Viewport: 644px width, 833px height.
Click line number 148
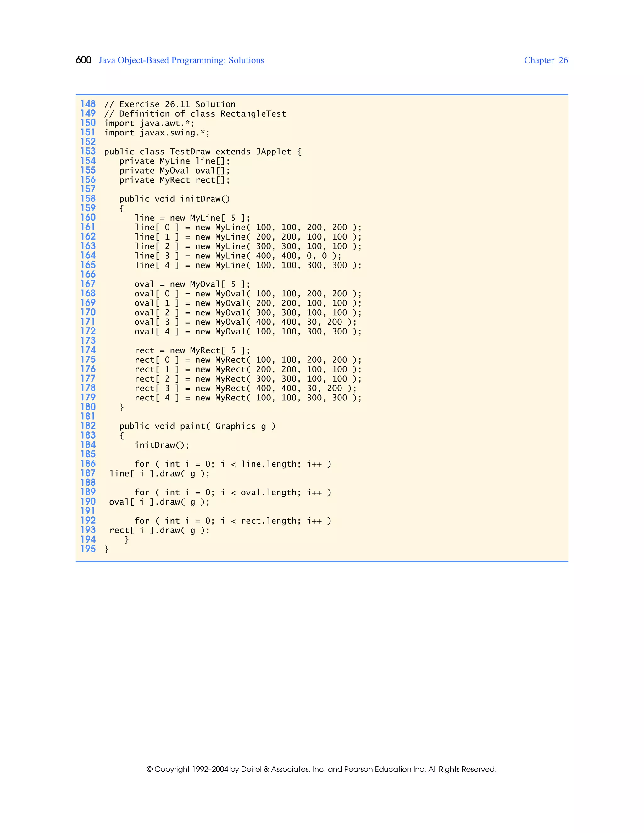pos(88,104)
